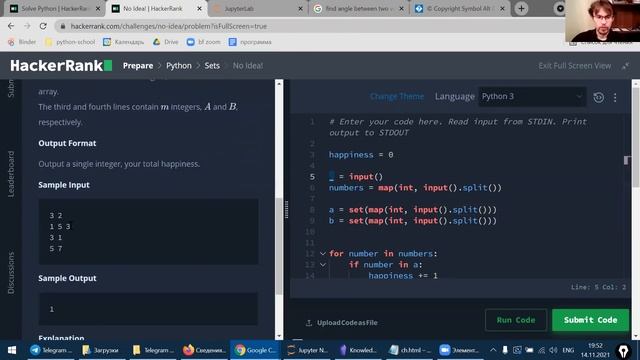Click the reset code history icon
This screenshot has width=640, height=360.
pos(598,97)
